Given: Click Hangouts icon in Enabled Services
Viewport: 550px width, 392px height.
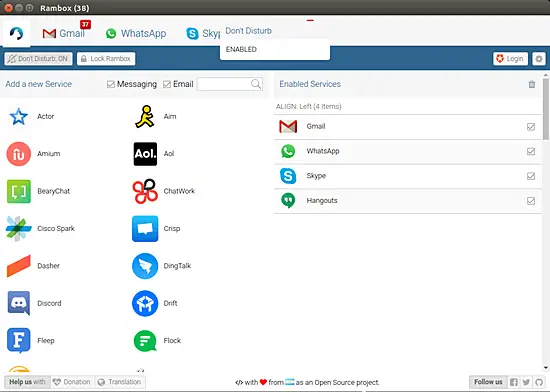Looking at the screenshot, I should coord(288,201).
